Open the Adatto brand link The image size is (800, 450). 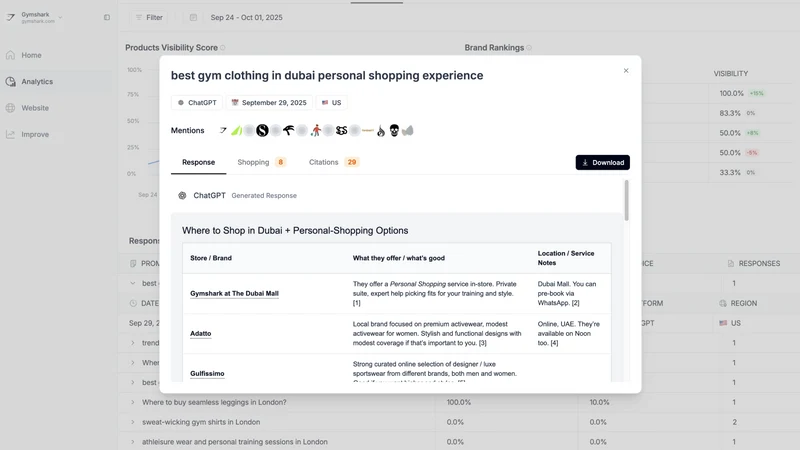point(201,334)
